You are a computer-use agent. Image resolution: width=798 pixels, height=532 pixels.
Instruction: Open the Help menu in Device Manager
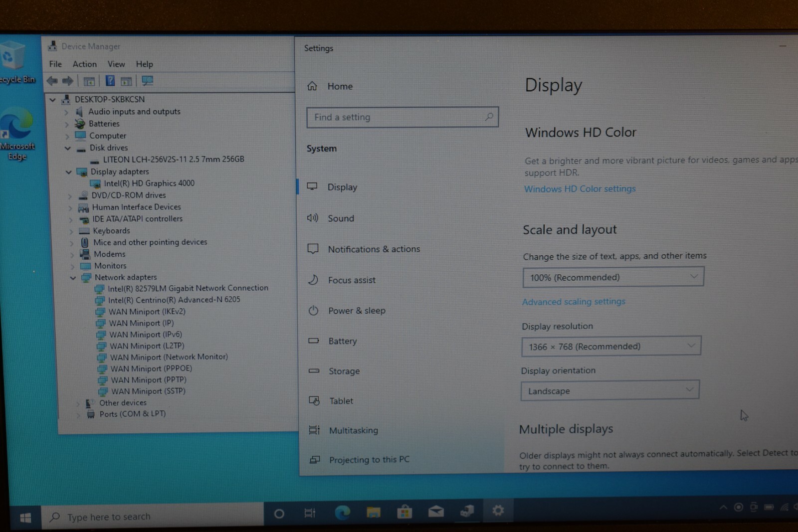145,64
